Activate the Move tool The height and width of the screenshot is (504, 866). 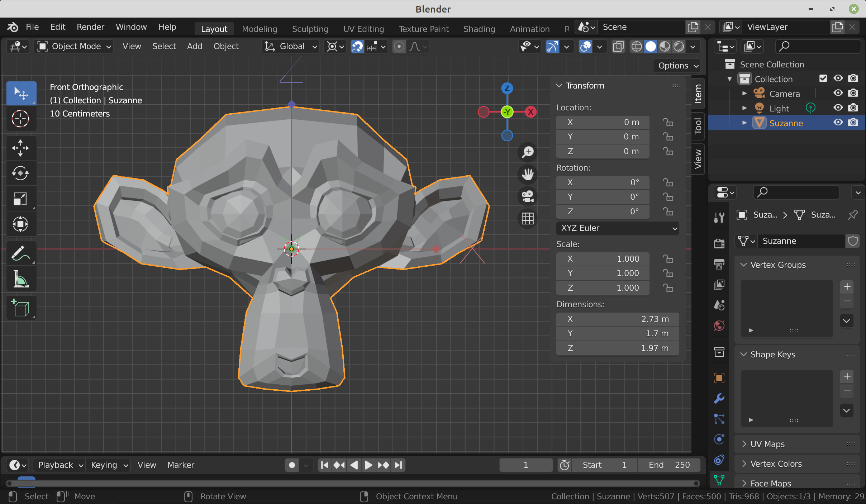21,148
